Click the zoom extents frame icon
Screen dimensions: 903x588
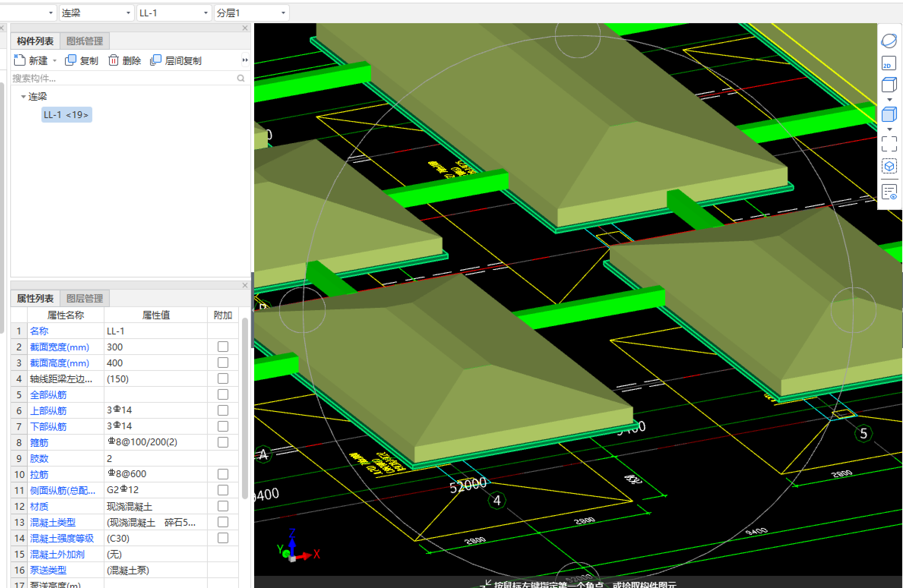[889, 144]
